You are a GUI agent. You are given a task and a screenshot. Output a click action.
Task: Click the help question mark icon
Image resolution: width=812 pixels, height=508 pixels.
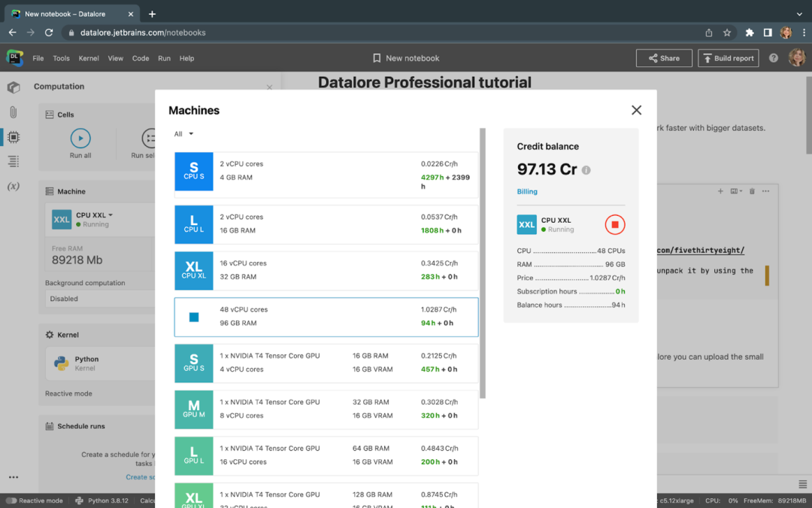[773, 58]
